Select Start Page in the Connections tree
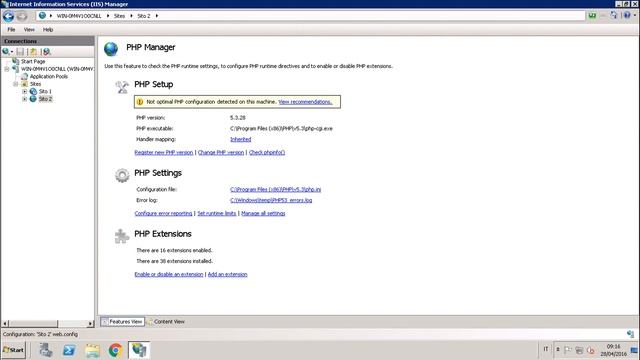 33,61
